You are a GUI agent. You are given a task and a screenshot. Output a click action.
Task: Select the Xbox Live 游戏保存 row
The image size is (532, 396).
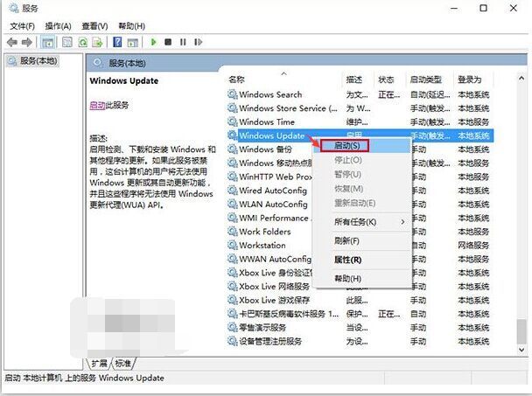point(360,300)
